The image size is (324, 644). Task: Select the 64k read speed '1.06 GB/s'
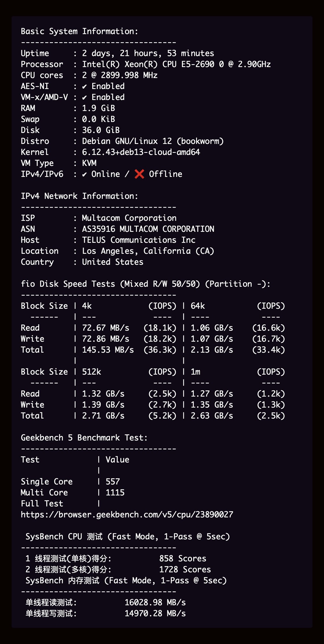(x=212, y=328)
